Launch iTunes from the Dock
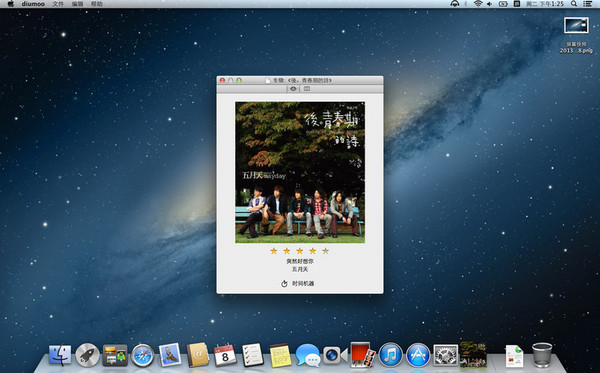600x373 pixels. point(390,355)
